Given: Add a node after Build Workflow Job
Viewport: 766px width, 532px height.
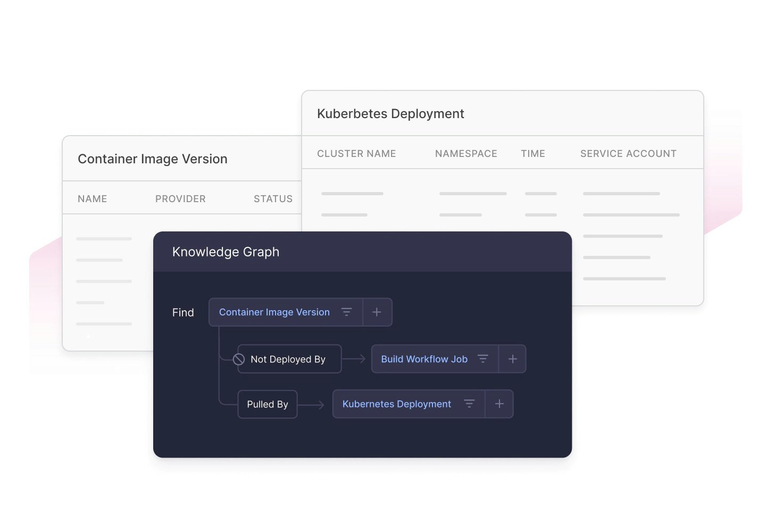Looking at the screenshot, I should (x=512, y=359).
